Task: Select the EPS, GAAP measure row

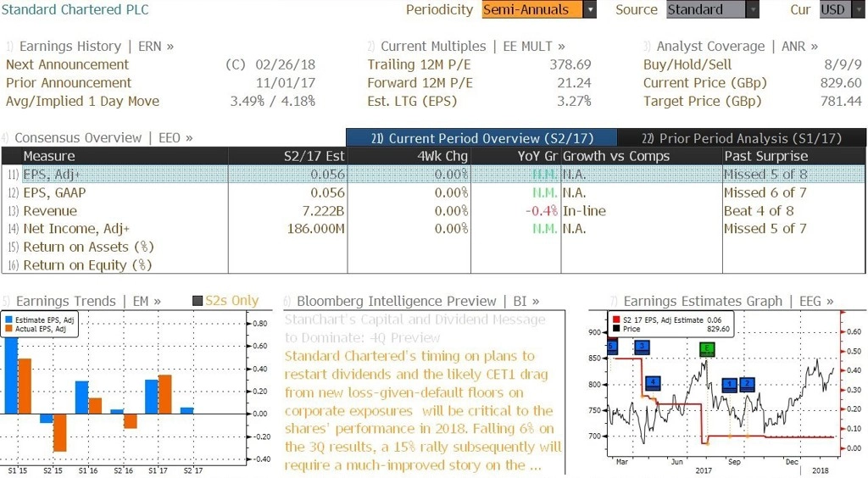Action: 433,192
